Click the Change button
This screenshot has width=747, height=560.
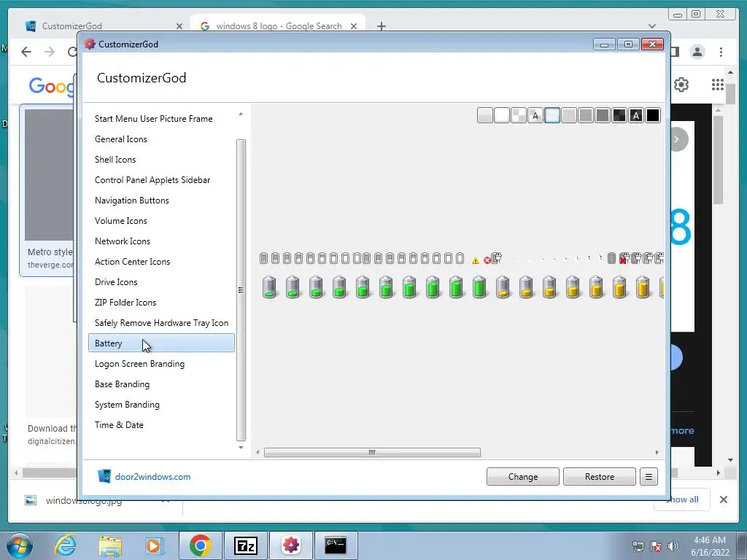(x=522, y=477)
